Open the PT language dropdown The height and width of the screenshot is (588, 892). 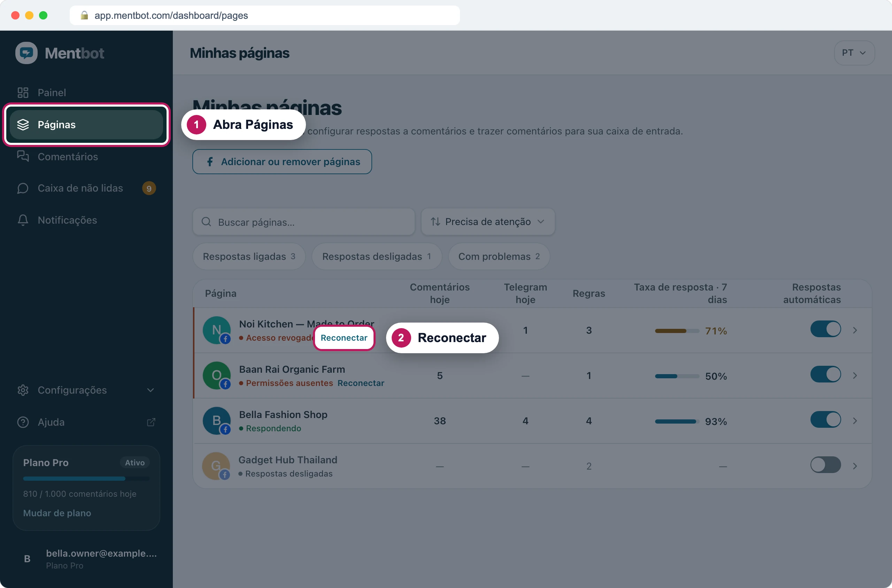(854, 53)
